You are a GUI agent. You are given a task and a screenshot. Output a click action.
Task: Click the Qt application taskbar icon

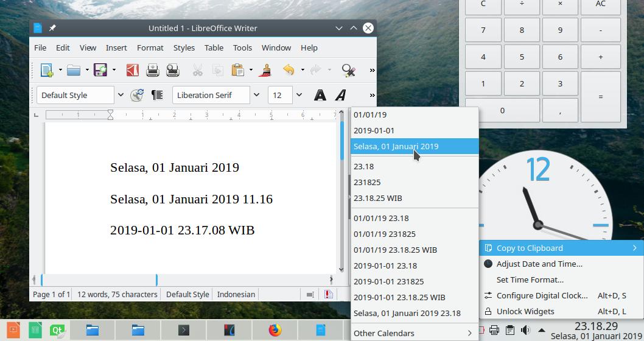pos(57,330)
